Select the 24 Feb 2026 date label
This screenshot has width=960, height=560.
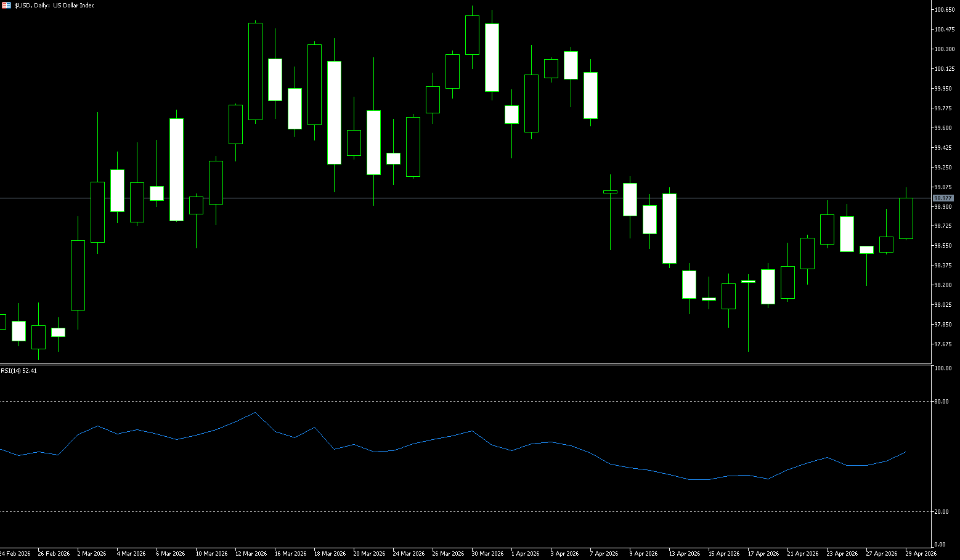(x=15, y=554)
